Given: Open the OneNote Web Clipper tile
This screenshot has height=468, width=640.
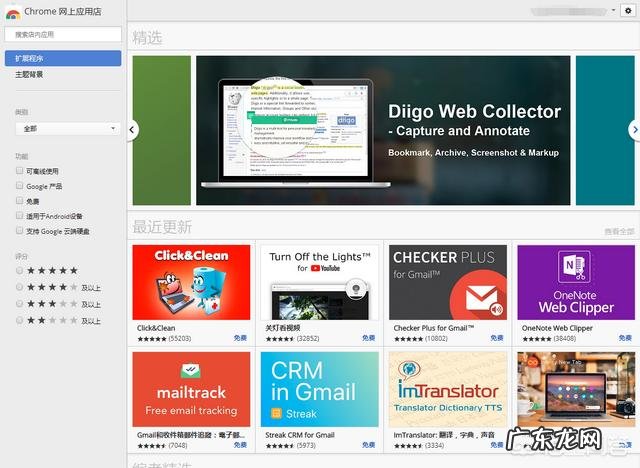Looking at the screenshot, I should coord(575,283).
